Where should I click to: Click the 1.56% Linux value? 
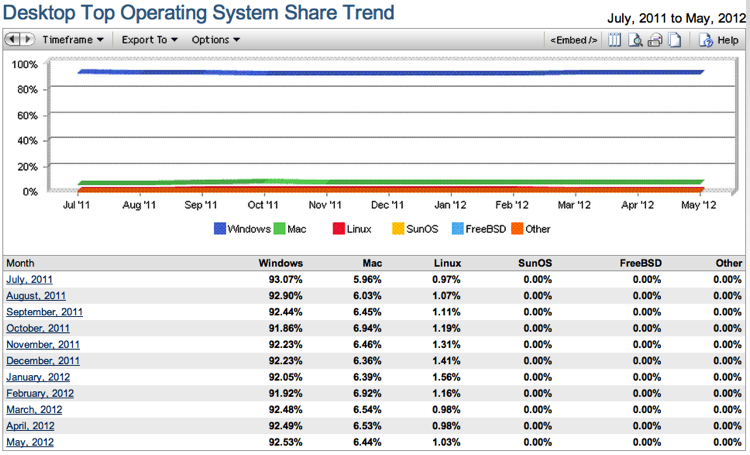(446, 377)
